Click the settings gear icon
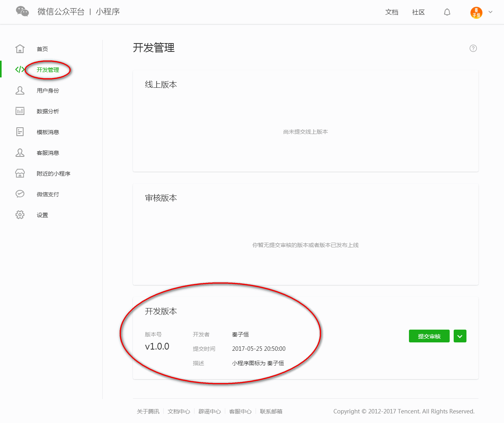 click(x=20, y=215)
